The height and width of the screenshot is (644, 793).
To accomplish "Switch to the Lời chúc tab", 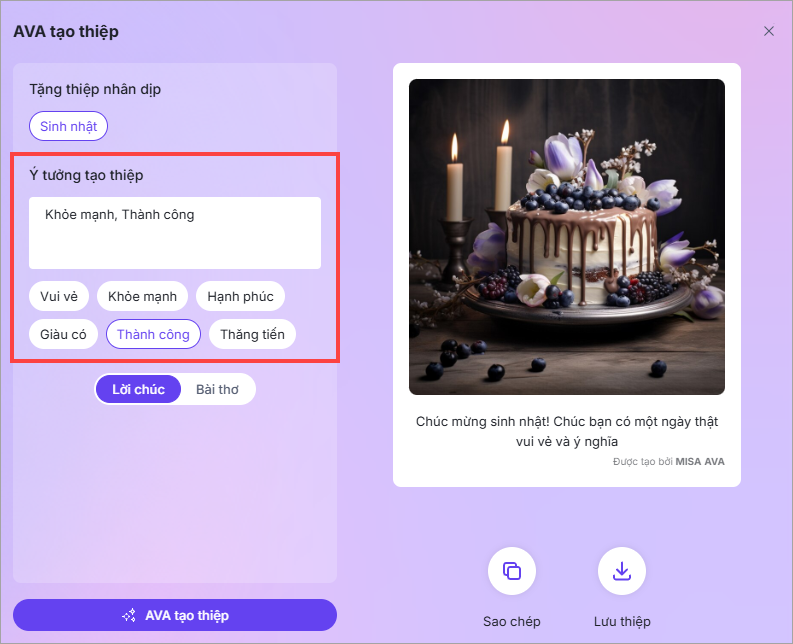I will pyautogui.click(x=138, y=389).
